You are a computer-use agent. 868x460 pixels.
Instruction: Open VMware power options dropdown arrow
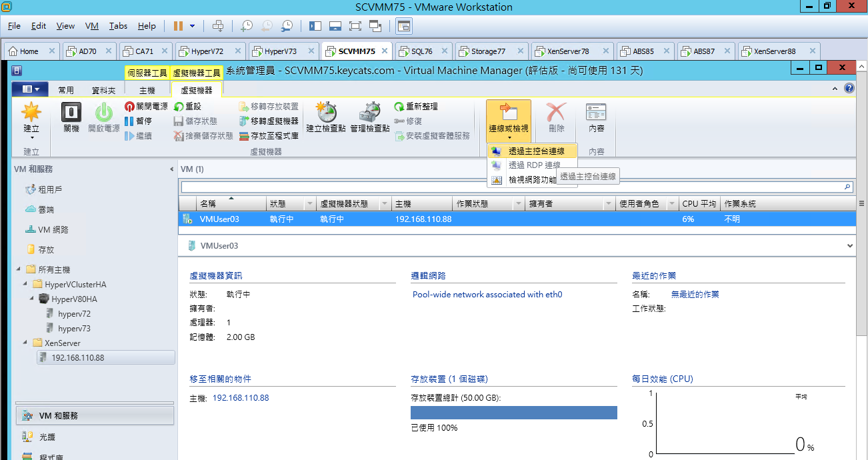click(x=193, y=26)
